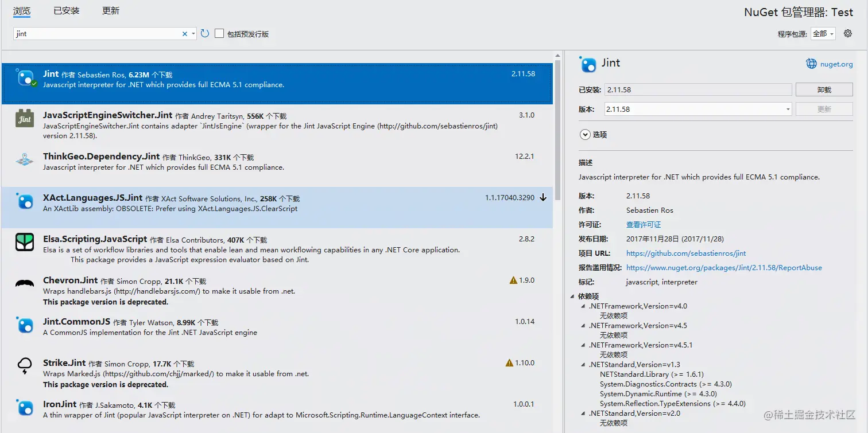868x433 pixels.
Task: Enable the 包括预发行版 checkbox
Action: (219, 34)
